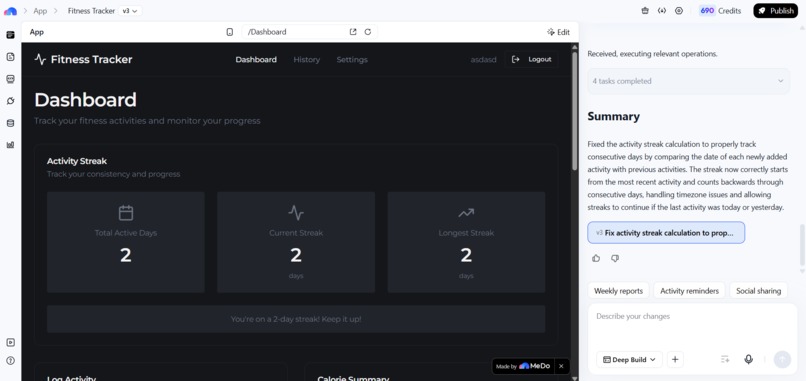The image size is (806, 381).
Task: Click the chat panel vertical scrollbar
Action: point(802,245)
